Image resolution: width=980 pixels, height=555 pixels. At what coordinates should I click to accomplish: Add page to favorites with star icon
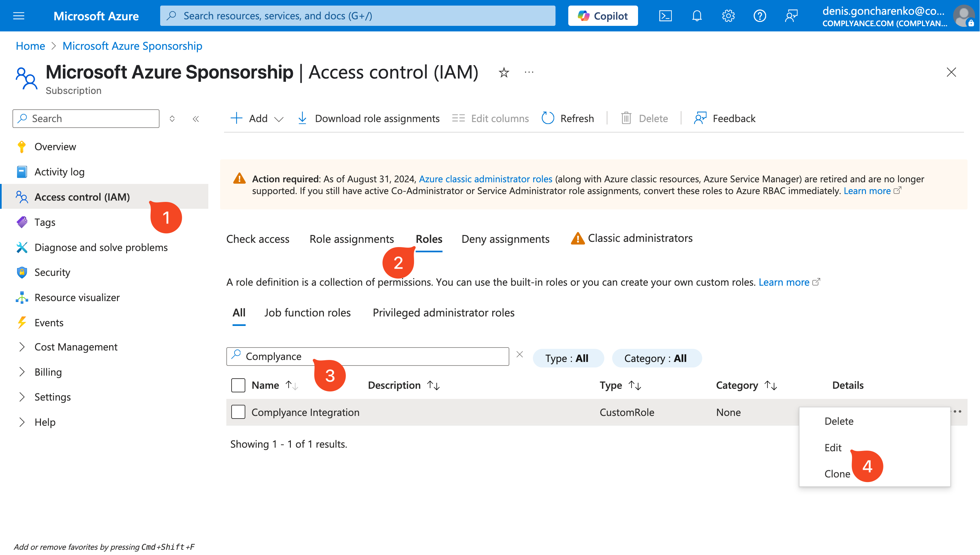tap(503, 72)
